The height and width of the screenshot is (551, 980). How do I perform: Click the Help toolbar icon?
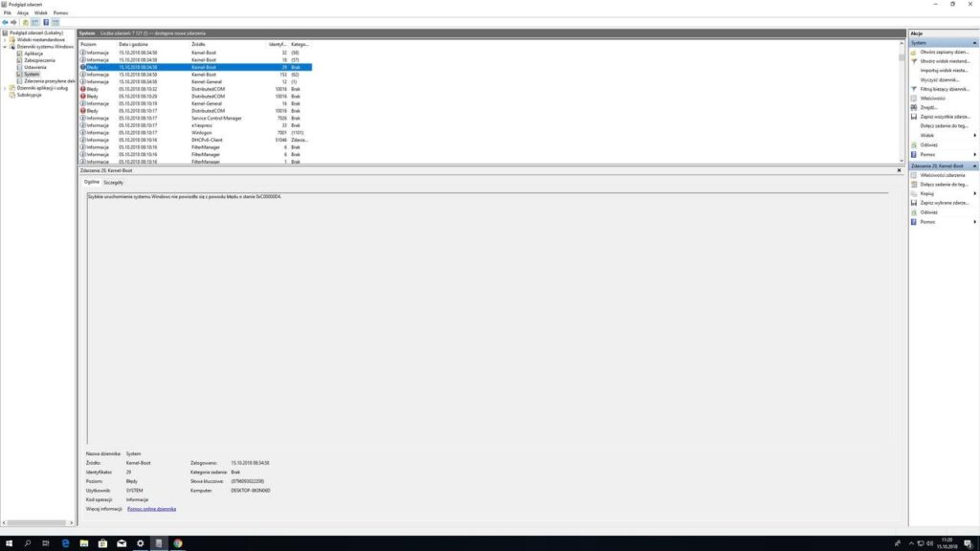pos(46,22)
